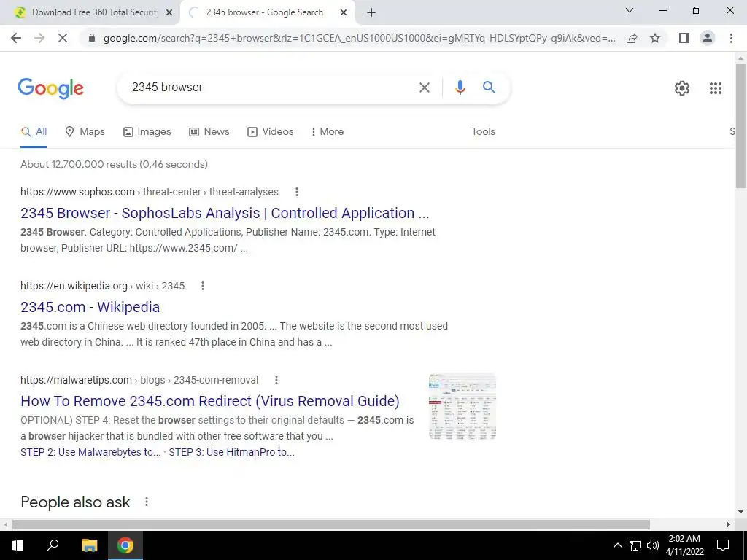Open options for the Sophos result

click(x=296, y=192)
